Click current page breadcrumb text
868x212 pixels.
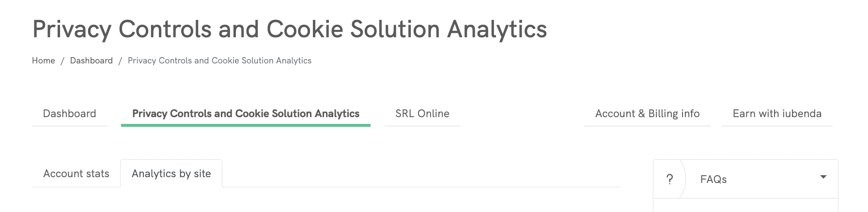pos(219,61)
